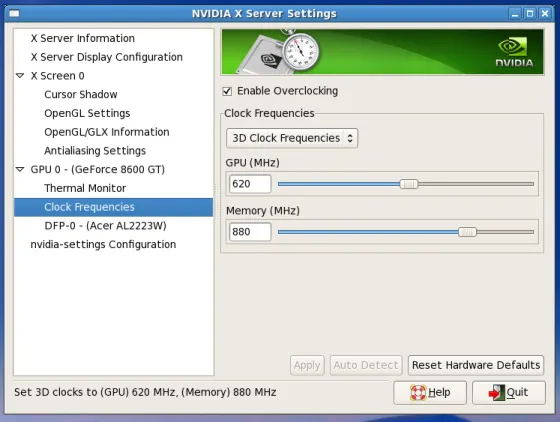Image resolution: width=560 pixels, height=422 pixels.
Task: Click the window menu icon in title bar
Action: [14, 14]
